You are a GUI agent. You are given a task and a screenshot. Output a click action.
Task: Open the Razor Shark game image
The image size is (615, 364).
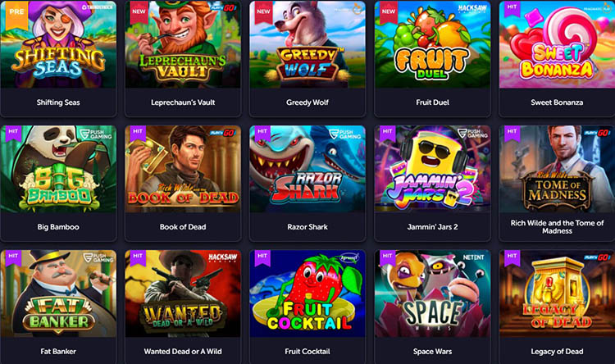pos(307,169)
